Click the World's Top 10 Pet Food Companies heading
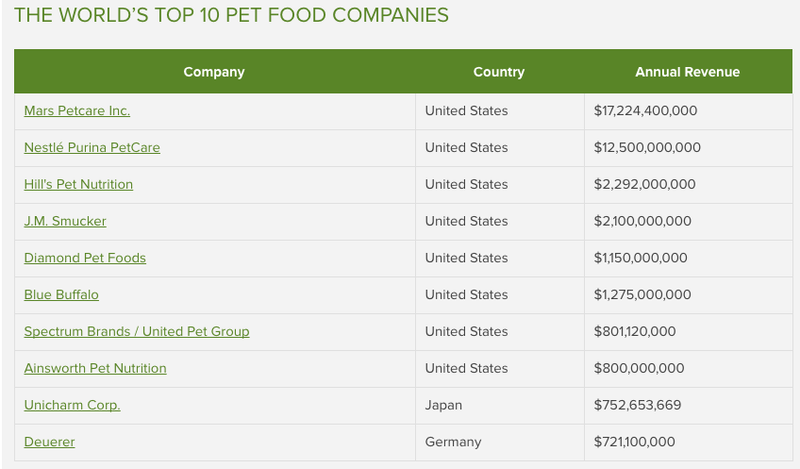 pos(231,15)
